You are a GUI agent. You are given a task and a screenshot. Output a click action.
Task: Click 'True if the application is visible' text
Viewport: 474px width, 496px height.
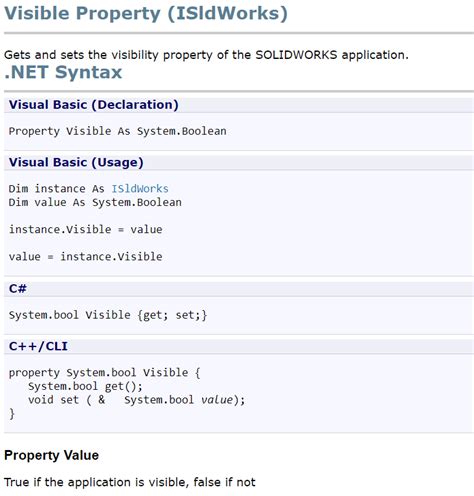97,482
